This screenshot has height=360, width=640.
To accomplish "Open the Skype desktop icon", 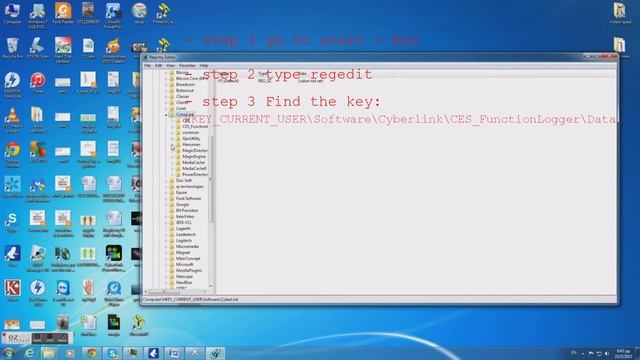I will click(x=12, y=222).
